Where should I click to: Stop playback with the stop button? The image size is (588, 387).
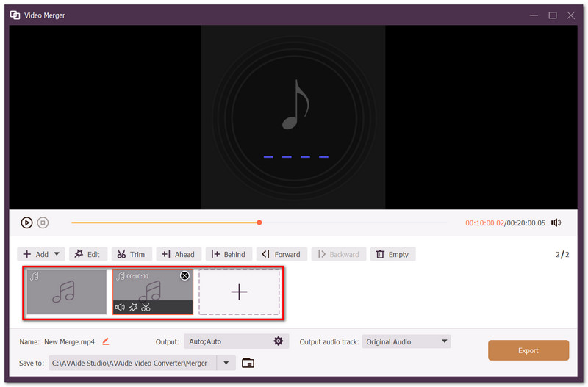pyautogui.click(x=43, y=223)
